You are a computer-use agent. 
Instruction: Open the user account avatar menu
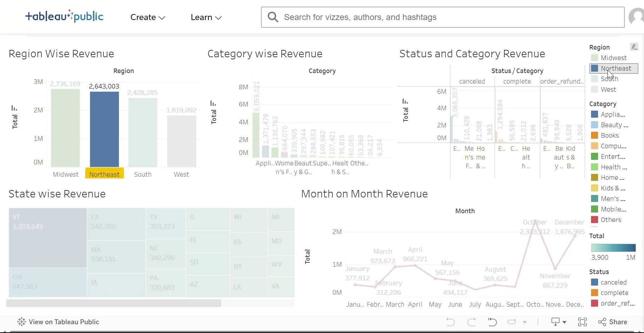coord(637,17)
